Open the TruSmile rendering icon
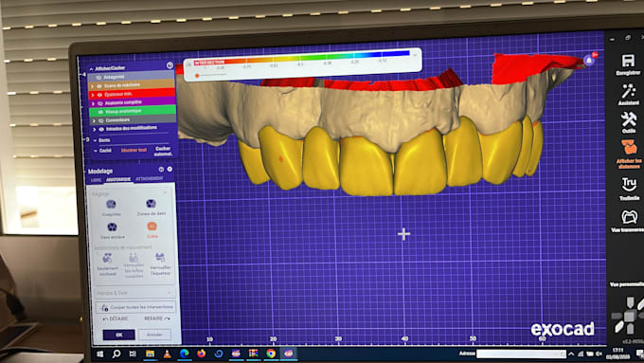This screenshot has height=363, width=644. pos(629,184)
